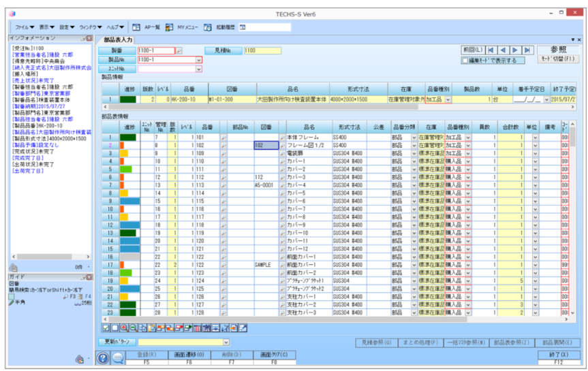The width and height of the screenshot is (588, 371).
Task: Click the MYメニュー icon
Action: (169, 27)
